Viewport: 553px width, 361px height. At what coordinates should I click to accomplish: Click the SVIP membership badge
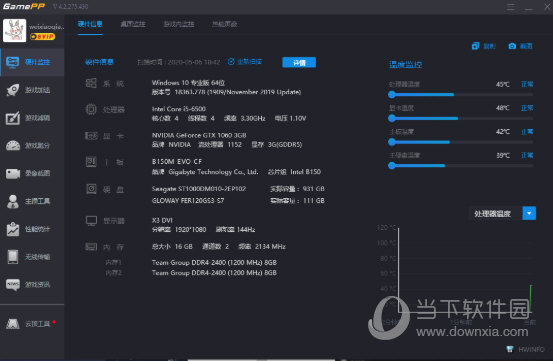click(42, 36)
